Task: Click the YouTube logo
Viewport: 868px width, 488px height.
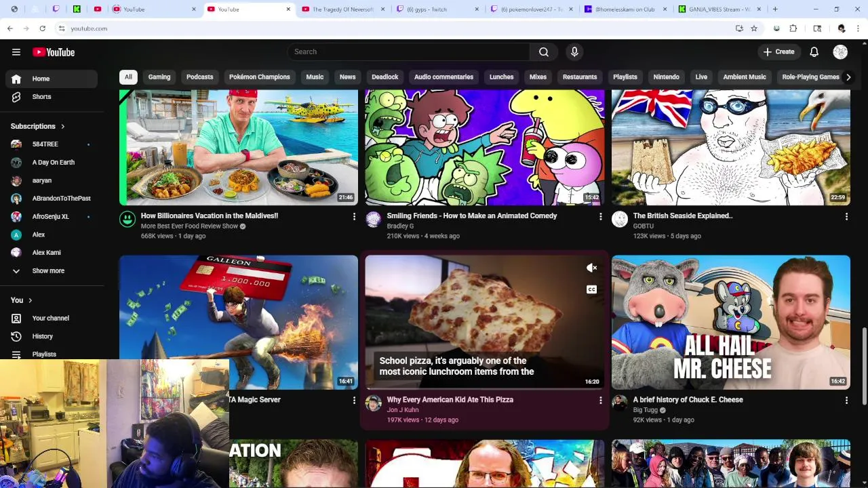Action: pos(54,52)
